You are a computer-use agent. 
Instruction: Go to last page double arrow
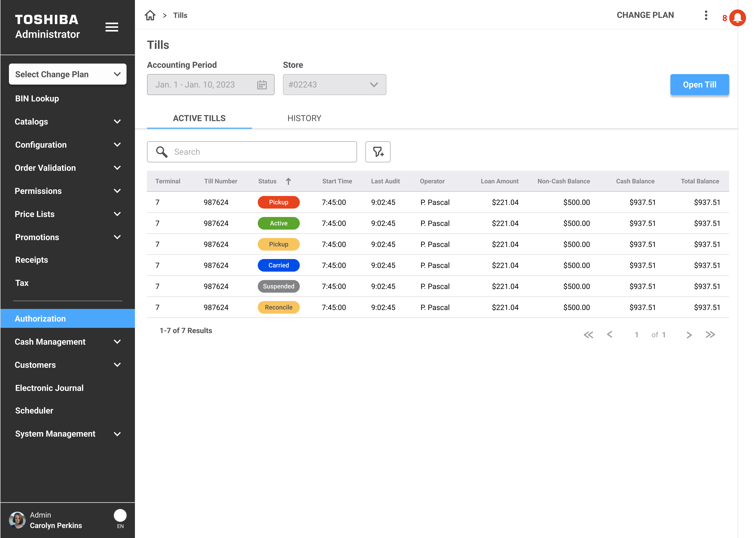tap(710, 335)
